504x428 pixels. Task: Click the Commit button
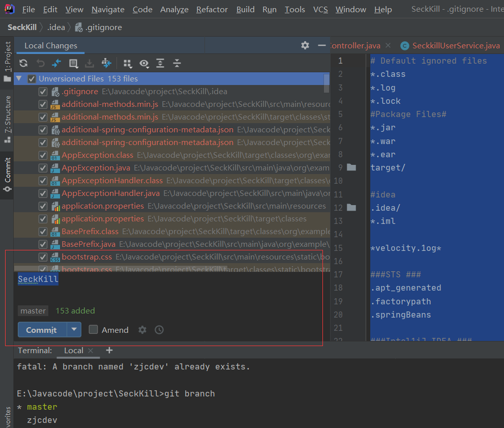42,330
